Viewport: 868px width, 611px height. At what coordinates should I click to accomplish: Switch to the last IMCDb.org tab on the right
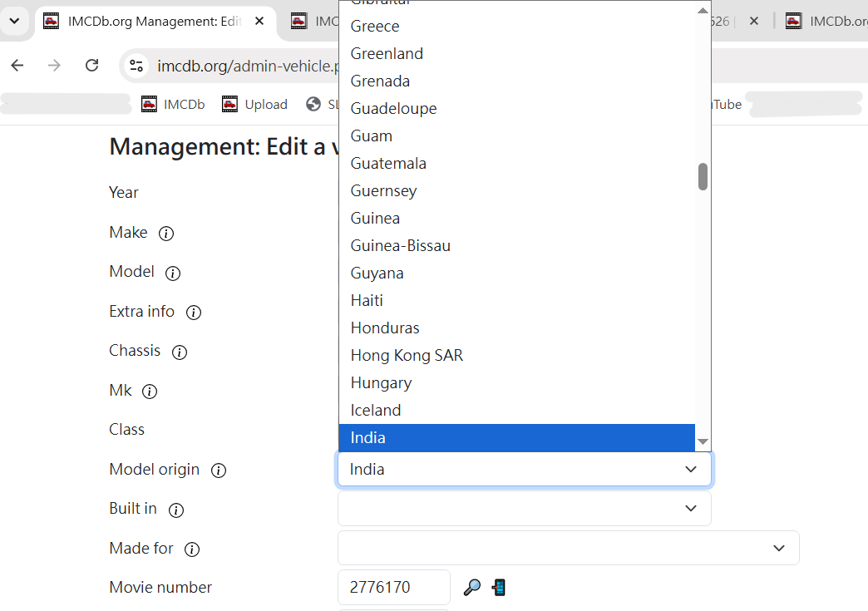[825, 21]
